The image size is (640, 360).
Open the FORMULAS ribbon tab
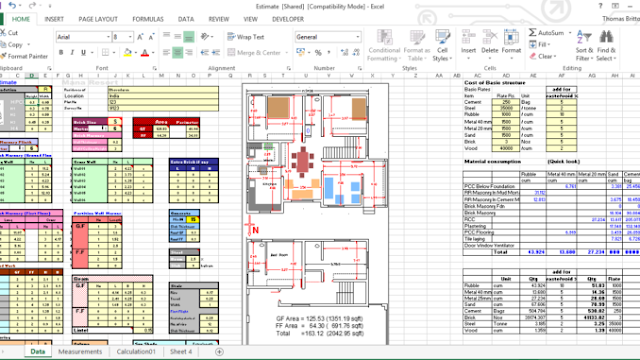coord(148,19)
